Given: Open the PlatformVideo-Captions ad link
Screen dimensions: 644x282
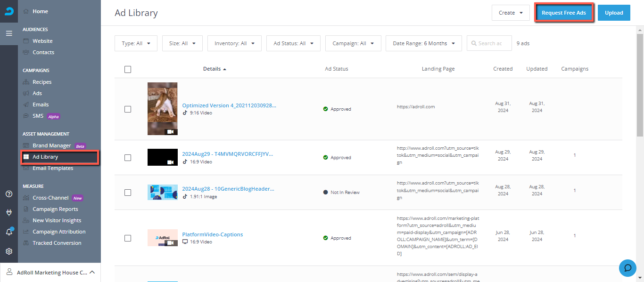Looking at the screenshot, I should coord(213,234).
